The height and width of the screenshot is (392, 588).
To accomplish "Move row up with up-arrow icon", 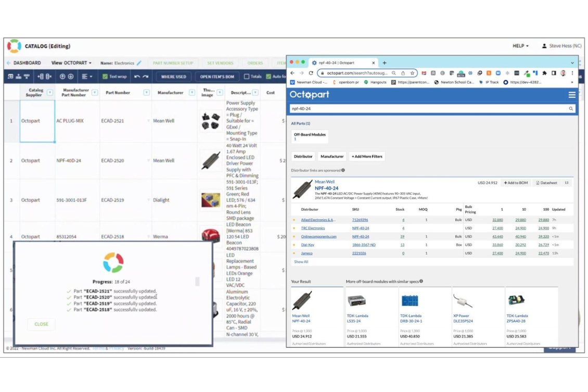I will point(62,77).
